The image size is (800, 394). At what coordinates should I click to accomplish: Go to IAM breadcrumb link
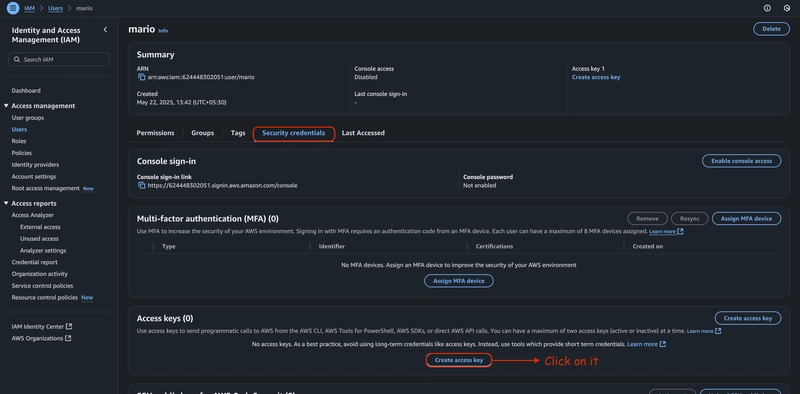click(30, 8)
